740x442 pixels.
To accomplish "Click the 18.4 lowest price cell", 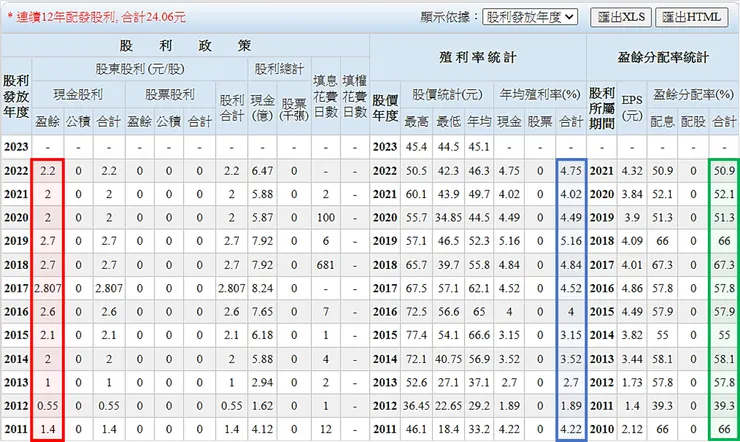I will [x=448, y=430].
